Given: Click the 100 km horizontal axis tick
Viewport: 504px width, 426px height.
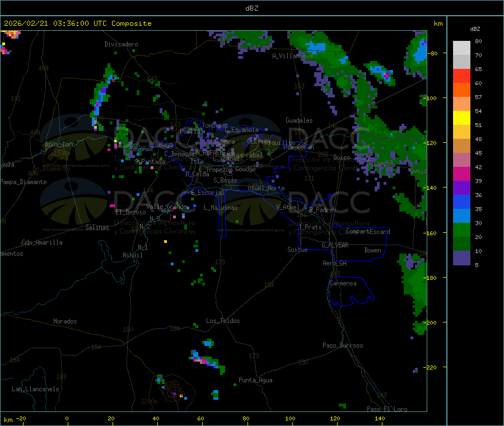Looking at the screenshot, I should point(290,418).
